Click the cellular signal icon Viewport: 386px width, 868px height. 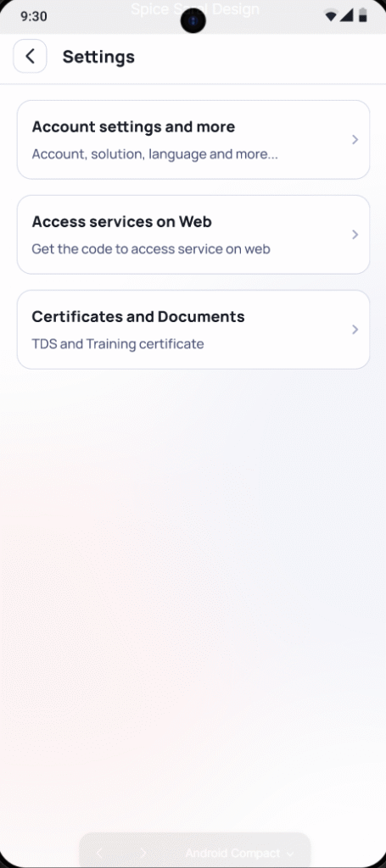347,15
